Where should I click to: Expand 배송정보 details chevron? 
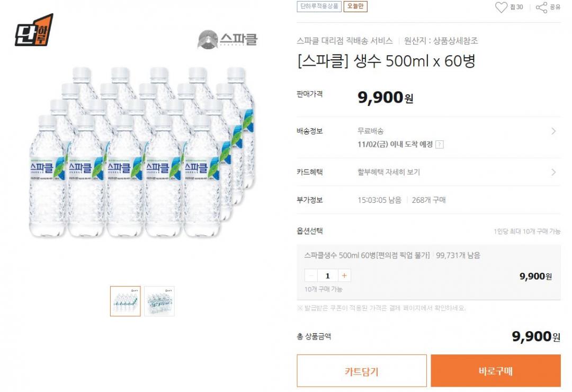tap(553, 131)
